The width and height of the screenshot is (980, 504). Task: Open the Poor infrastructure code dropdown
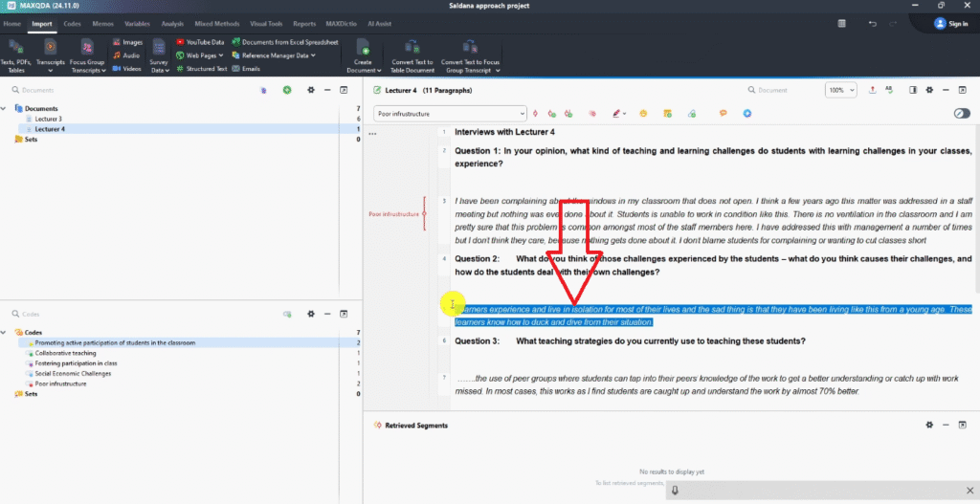(521, 113)
